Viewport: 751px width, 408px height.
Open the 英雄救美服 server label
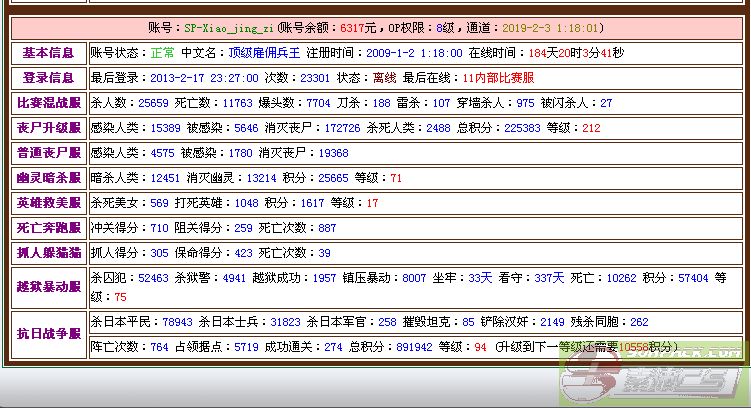coord(46,202)
